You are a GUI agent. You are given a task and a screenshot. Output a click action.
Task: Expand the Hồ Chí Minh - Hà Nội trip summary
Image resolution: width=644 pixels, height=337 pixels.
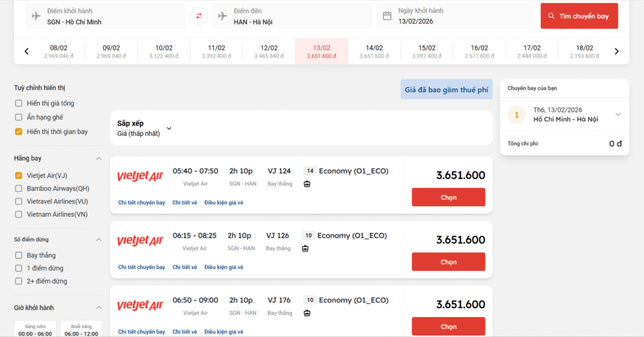pyautogui.click(x=618, y=114)
